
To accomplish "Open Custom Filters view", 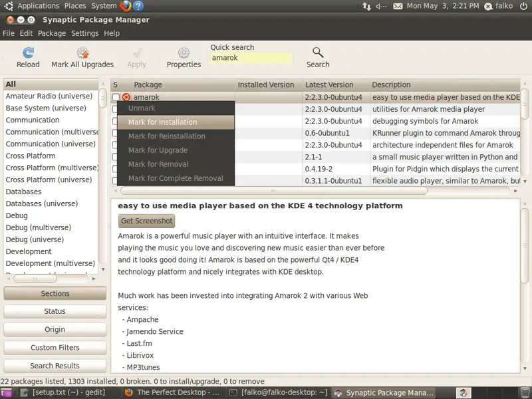I will [55, 347].
